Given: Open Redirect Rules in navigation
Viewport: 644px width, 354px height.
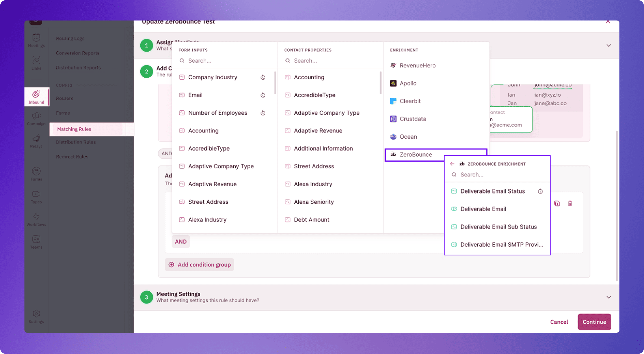Looking at the screenshot, I should (72, 157).
